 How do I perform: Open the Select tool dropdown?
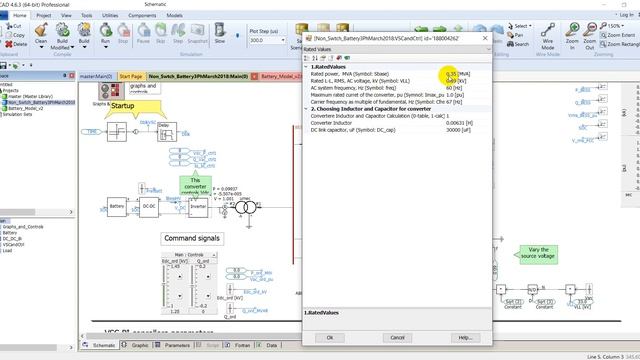click(x=530, y=26)
